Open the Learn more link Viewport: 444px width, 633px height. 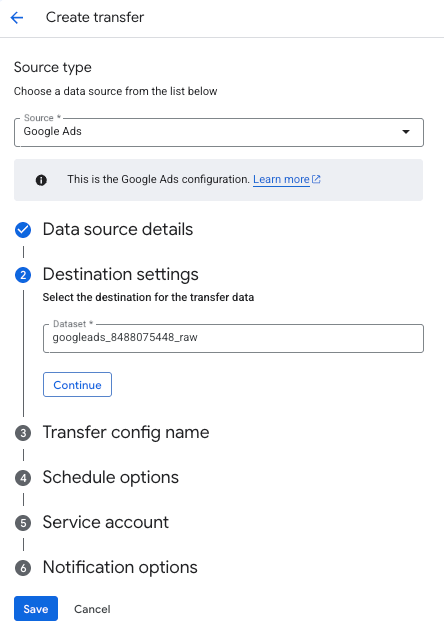point(281,179)
